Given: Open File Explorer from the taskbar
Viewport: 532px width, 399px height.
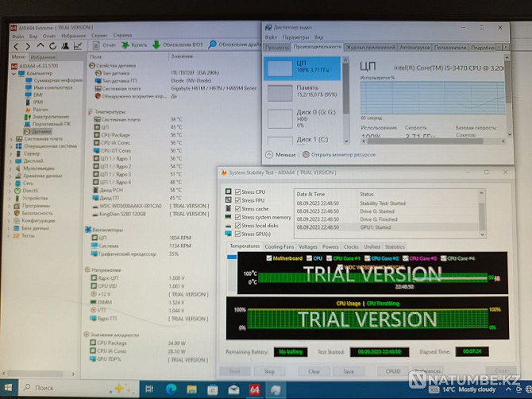Looking at the screenshot, I should [x=191, y=389].
